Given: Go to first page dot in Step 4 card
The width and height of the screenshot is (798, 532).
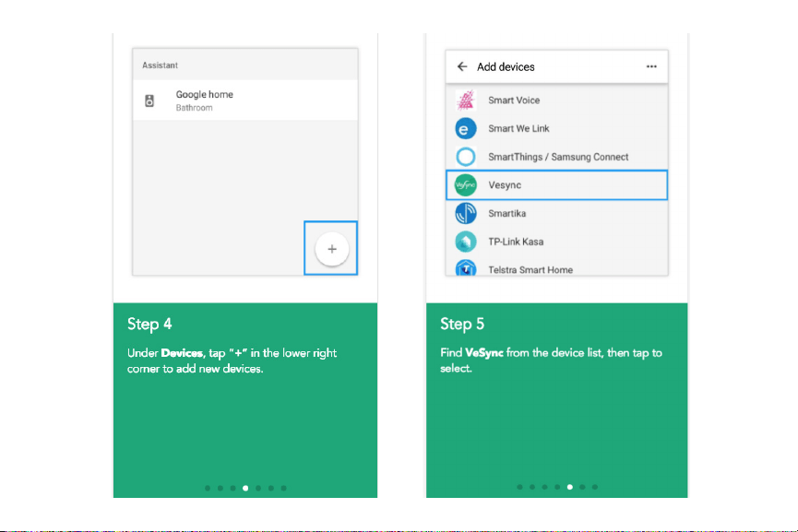Looking at the screenshot, I should tap(208, 488).
